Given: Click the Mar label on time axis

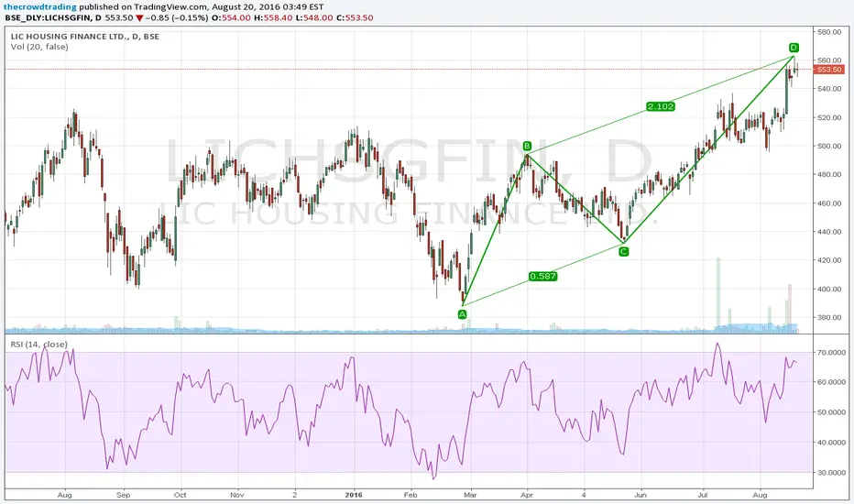Looking at the screenshot, I should click(469, 495).
